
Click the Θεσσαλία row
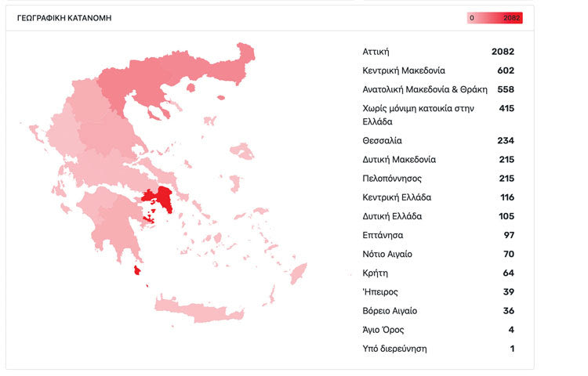click(438, 141)
